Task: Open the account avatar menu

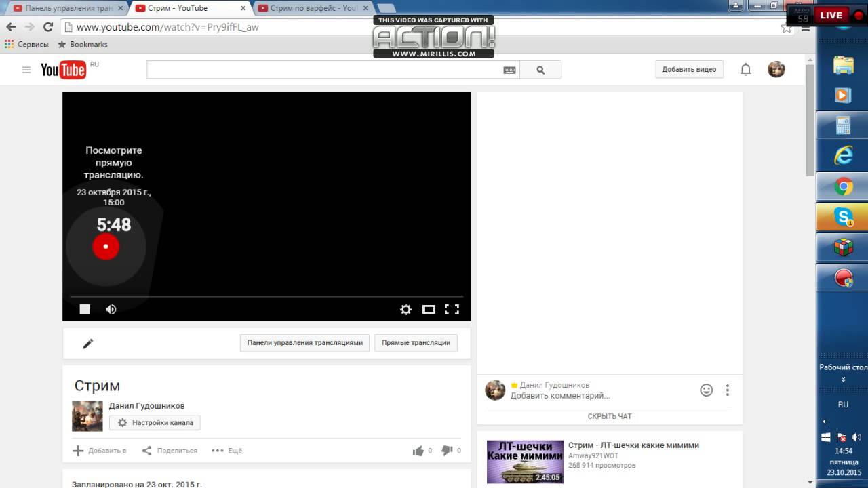Action: point(776,69)
